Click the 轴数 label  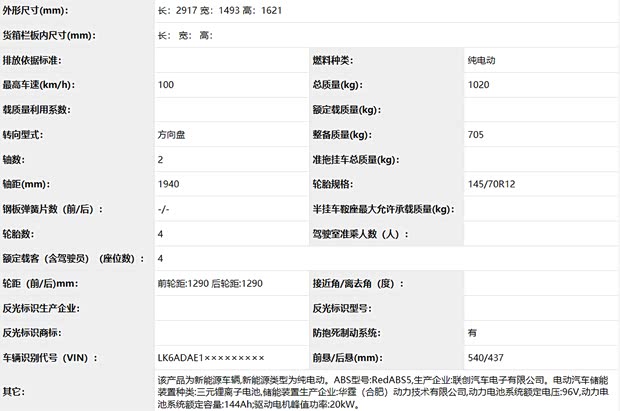coord(13,160)
